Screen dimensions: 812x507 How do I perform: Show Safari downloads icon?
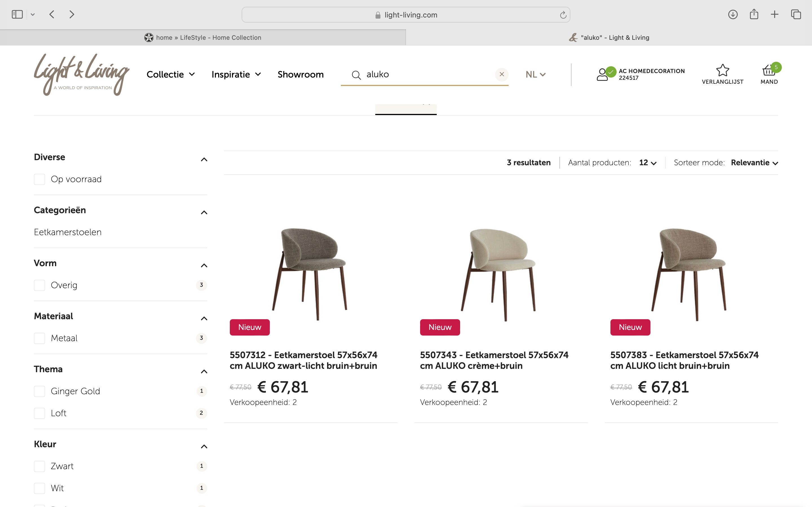(732, 14)
